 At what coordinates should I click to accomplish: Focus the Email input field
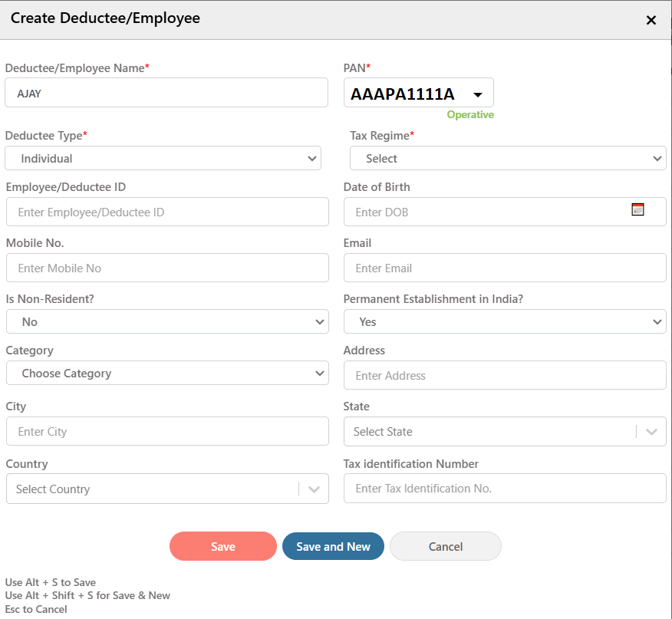coord(505,268)
